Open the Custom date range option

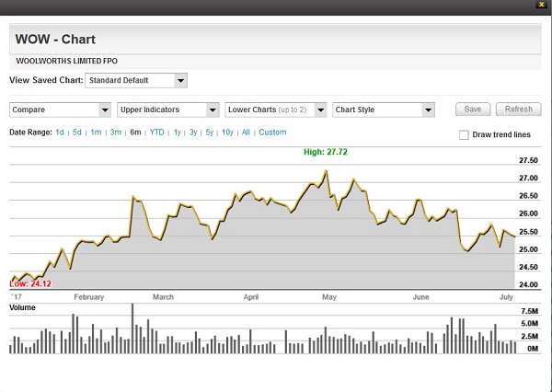click(272, 133)
